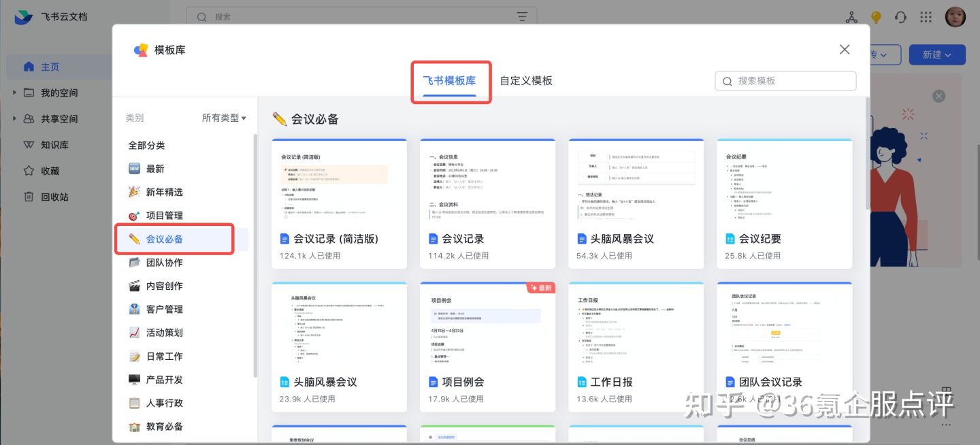The height and width of the screenshot is (445, 980).
Task: Click 17.9k 人已使用 usage text
Action: click(456, 399)
